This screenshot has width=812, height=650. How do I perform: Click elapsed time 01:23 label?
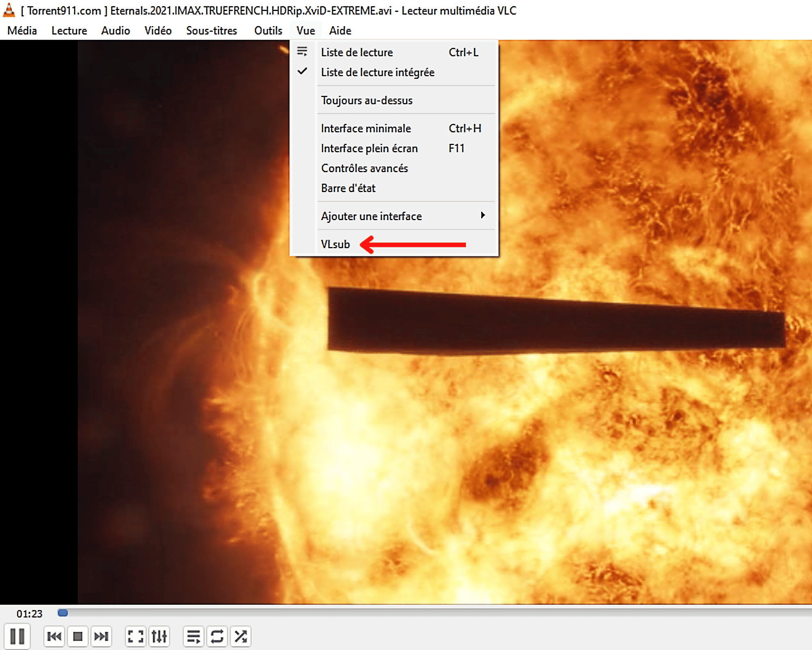(x=29, y=613)
